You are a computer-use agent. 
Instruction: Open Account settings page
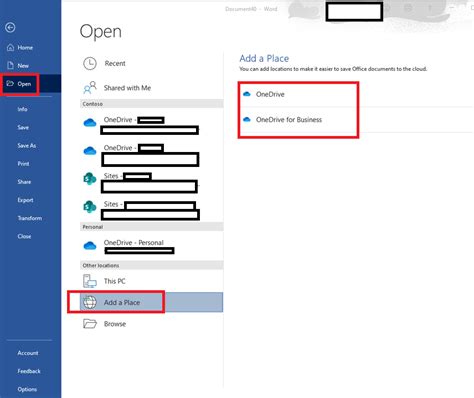28,353
